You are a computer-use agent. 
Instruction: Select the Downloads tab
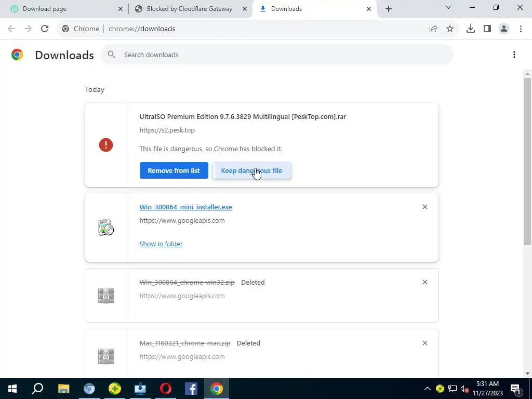(x=314, y=9)
